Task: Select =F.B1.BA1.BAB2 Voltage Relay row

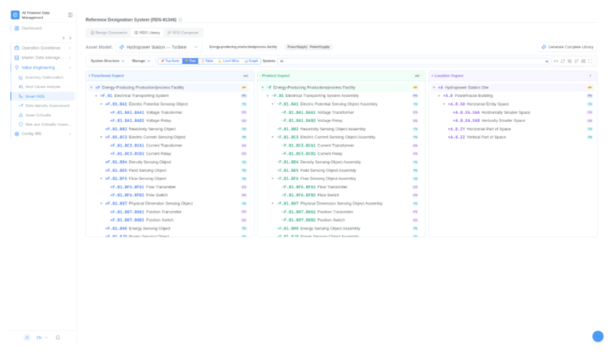Action: click(x=170, y=120)
